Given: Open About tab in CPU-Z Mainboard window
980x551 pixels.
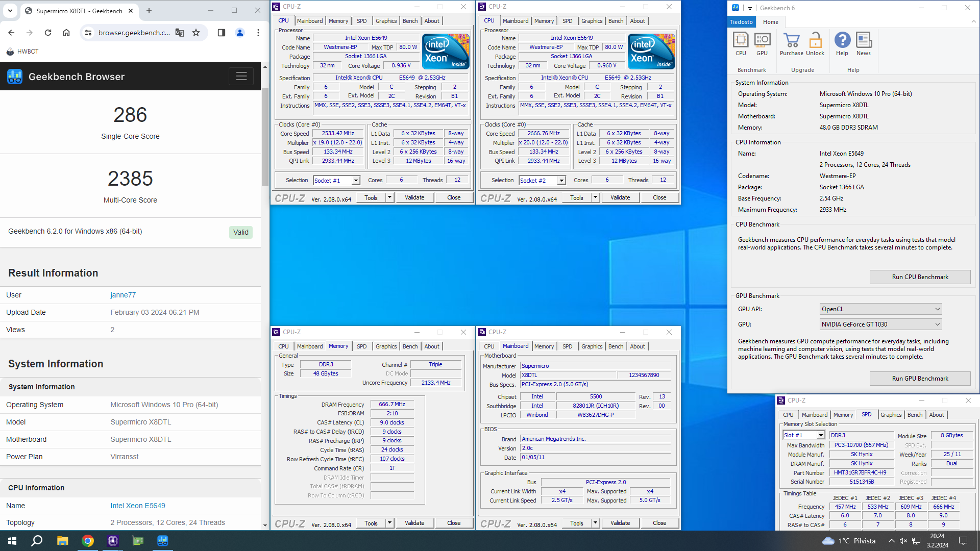Looking at the screenshot, I should pyautogui.click(x=637, y=346).
